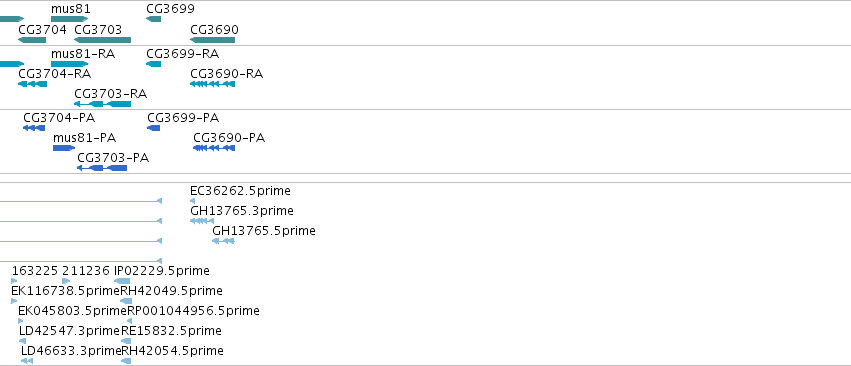
Task: Click the EC36262.5prime EST marker
Action: pos(192,201)
